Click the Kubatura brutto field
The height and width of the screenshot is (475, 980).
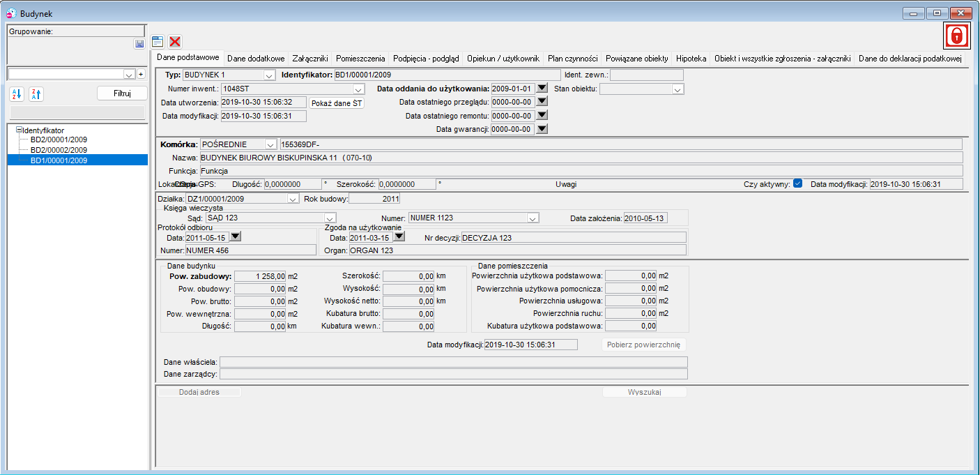pyautogui.click(x=408, y=314)
